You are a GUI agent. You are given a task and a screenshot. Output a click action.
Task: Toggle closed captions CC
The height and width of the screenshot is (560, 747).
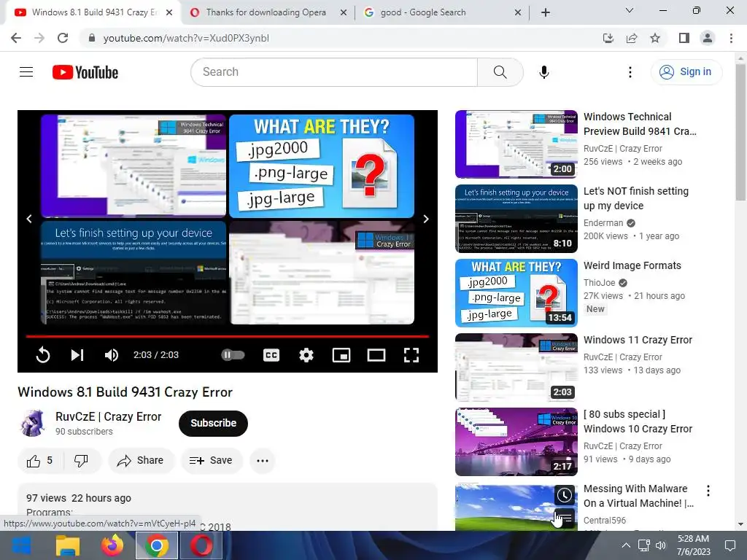coord(271,355)
